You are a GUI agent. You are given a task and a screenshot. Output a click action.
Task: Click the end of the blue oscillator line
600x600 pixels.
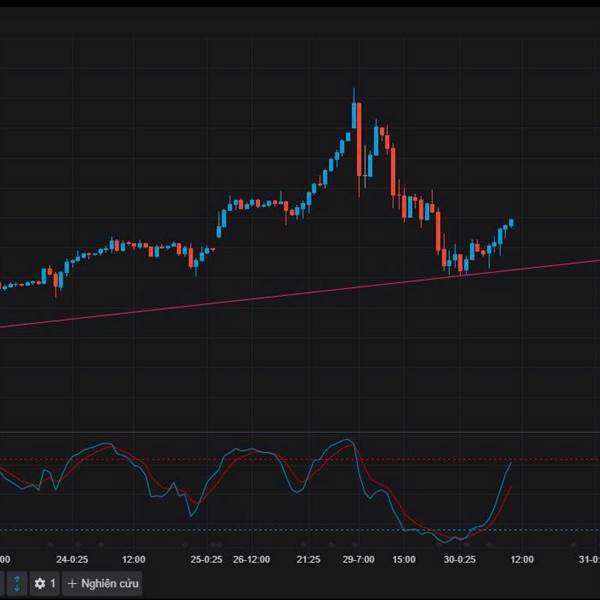pyautogui.click(x=511, y=463)
